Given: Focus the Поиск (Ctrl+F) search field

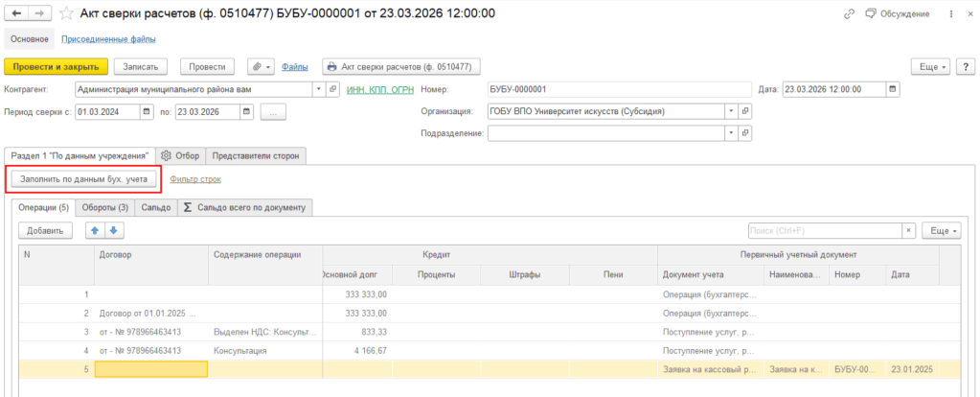Looking at the screenshot, I should pyautogui.click(x=825, y=231).
